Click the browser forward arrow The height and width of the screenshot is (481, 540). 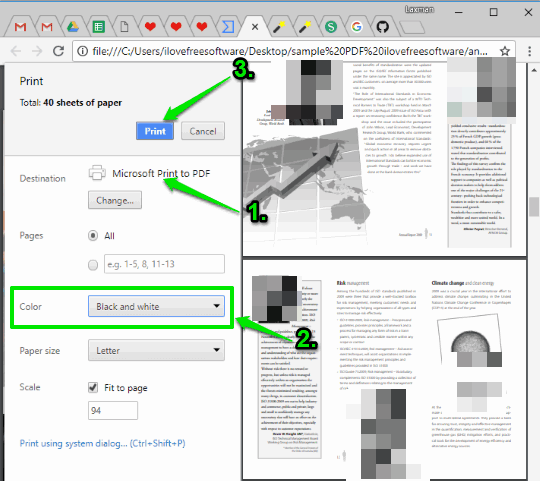[37, 51]
